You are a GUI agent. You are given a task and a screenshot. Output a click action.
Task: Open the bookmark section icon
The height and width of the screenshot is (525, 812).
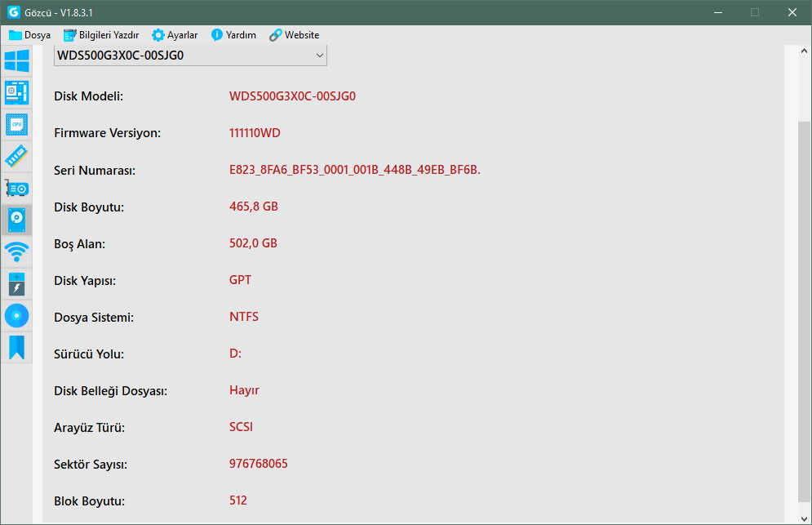point(16,347)
